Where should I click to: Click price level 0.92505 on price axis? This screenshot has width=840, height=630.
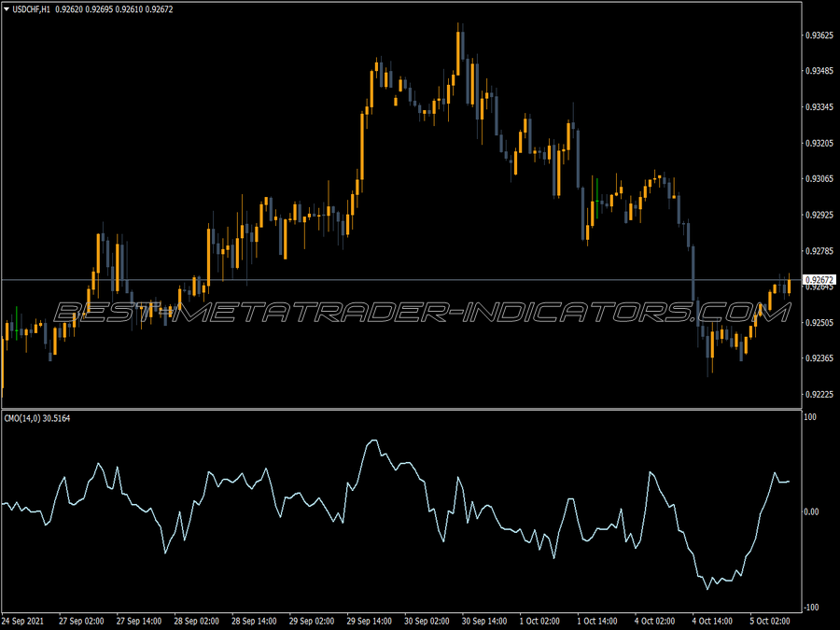pyautogui.click(x=819, y=323)
